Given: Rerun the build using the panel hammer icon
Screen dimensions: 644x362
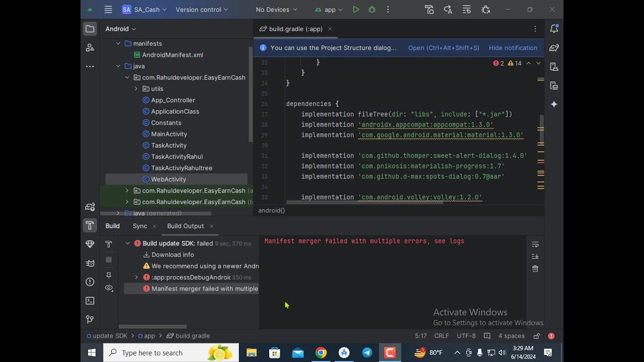Looking at the screenshot, I should pyautogui.click(x=109, y=244).
